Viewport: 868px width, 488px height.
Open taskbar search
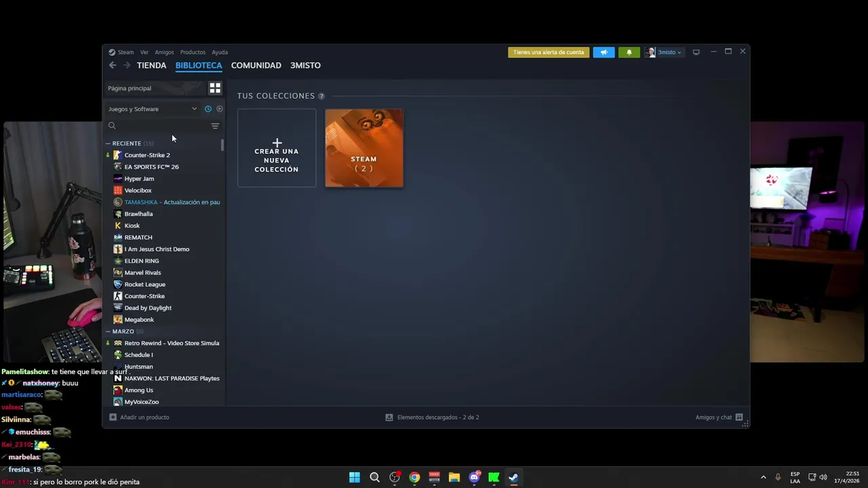(x=374, y=477)
